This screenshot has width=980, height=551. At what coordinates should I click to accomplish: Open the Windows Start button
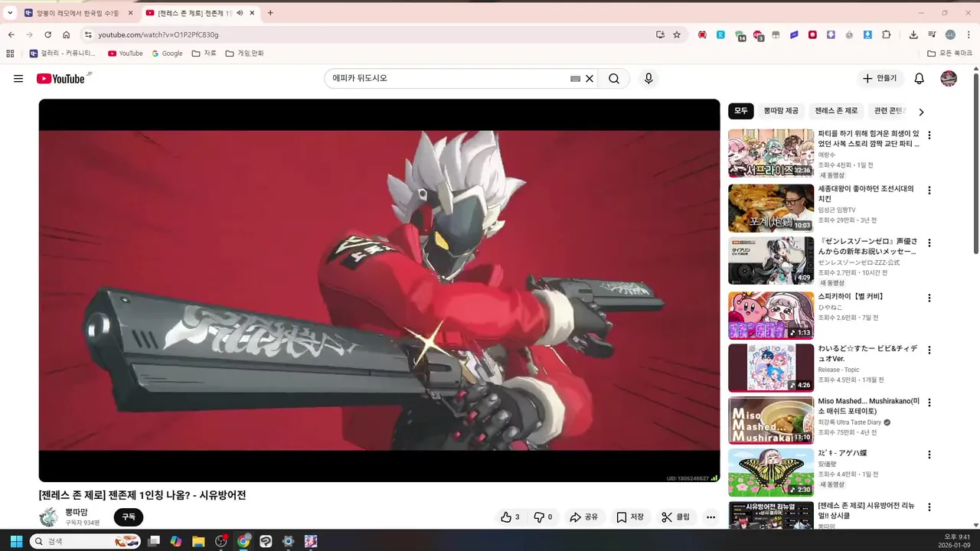tap(16, 541)
